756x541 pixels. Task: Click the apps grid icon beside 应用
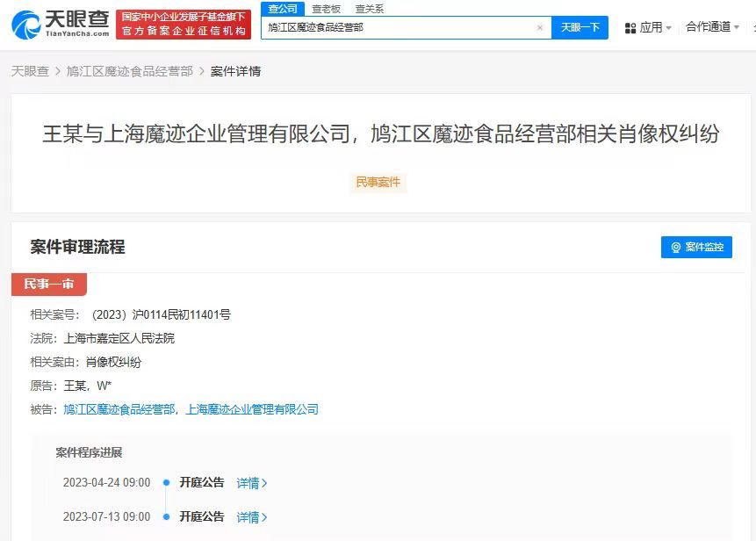630,27
